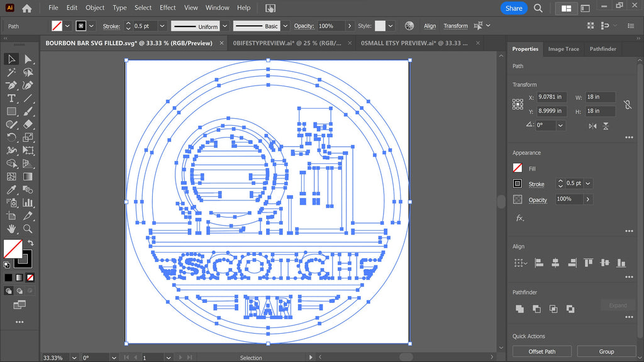Set color mode to None swatch

(x=30, y=277)
